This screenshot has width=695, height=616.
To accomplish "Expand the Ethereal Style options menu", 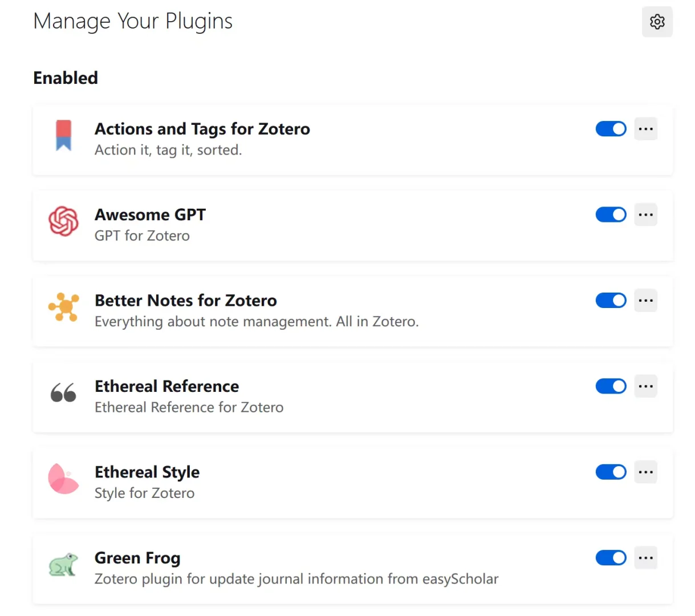I will (x=646, y=472).
